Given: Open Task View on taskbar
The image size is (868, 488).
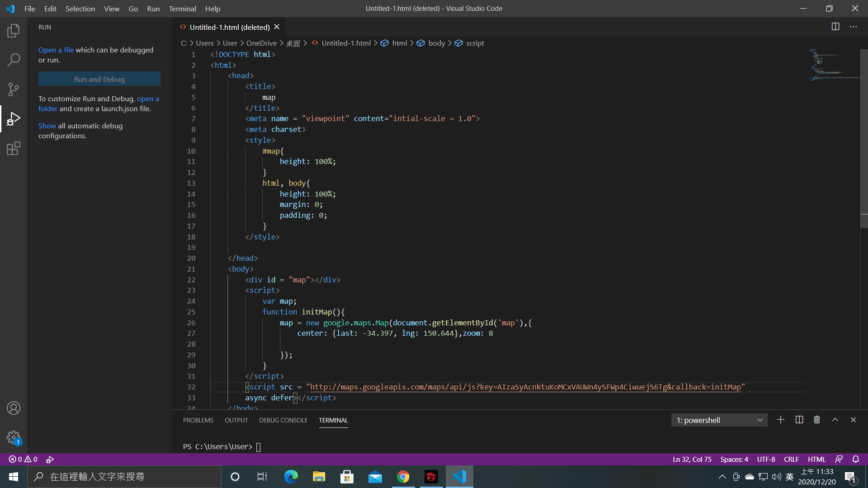Looking at the screenshot, I should [262, 477].
